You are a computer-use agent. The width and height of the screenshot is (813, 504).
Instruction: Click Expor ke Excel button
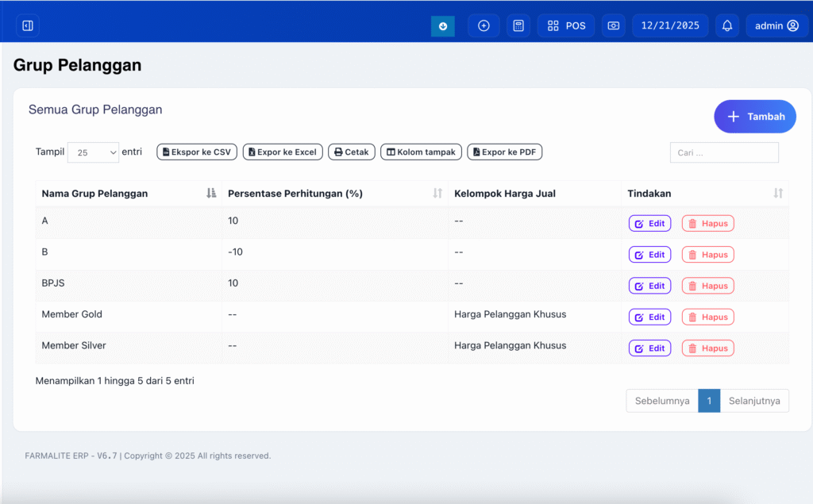pyautogui.click(x=283, y=152)
